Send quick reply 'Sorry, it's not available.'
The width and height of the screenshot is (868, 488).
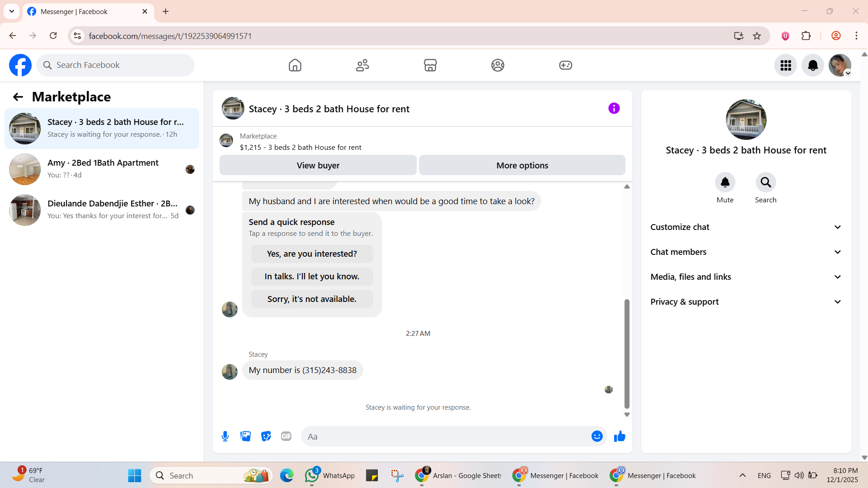pyautogui.click(x=312, y=299)
